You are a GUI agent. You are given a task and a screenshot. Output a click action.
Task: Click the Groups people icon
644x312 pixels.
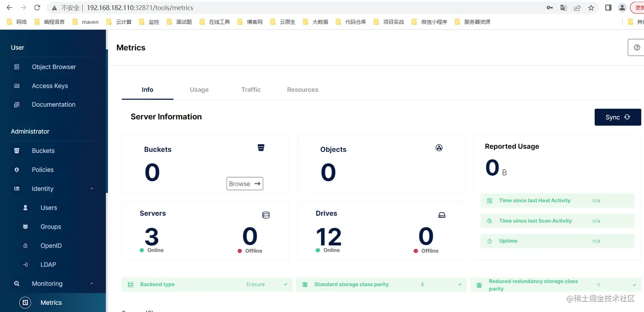[x=25, y=227]
